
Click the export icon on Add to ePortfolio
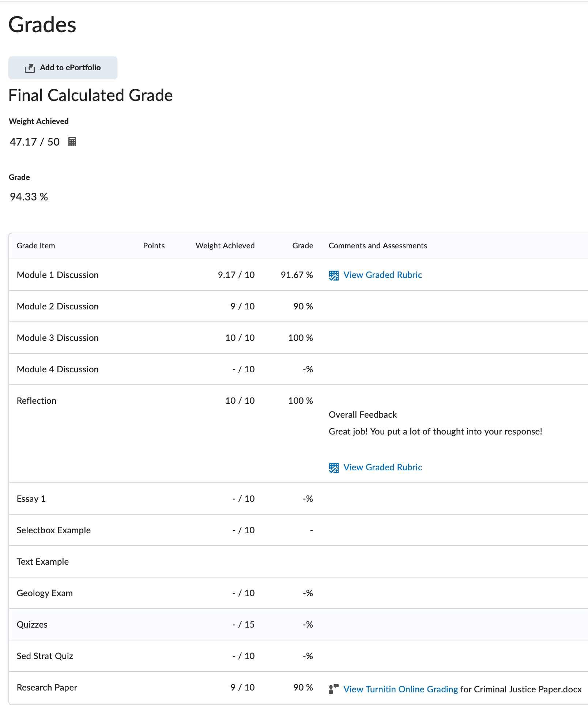coord(31,67)
